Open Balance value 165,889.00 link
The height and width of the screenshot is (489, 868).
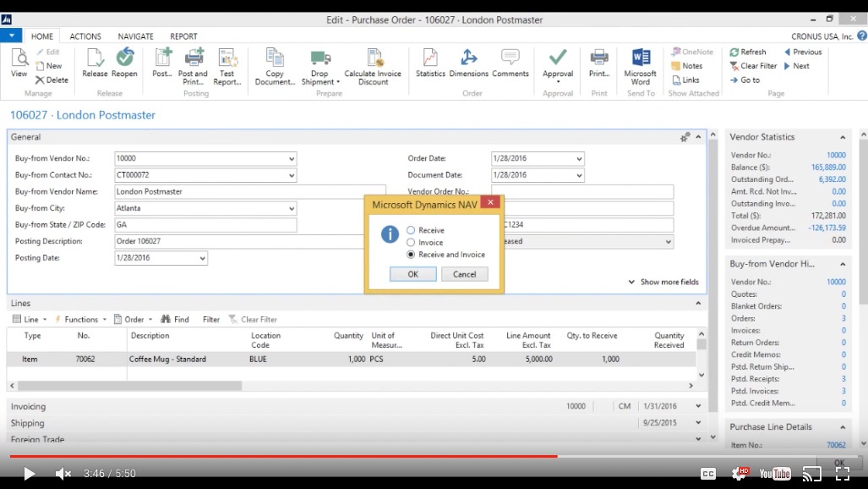tap(828, 167)
